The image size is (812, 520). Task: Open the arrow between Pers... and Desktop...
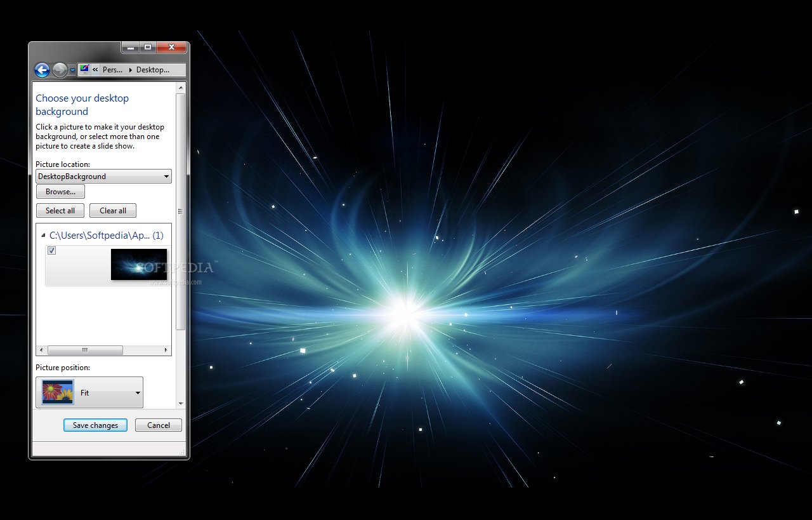130,70
